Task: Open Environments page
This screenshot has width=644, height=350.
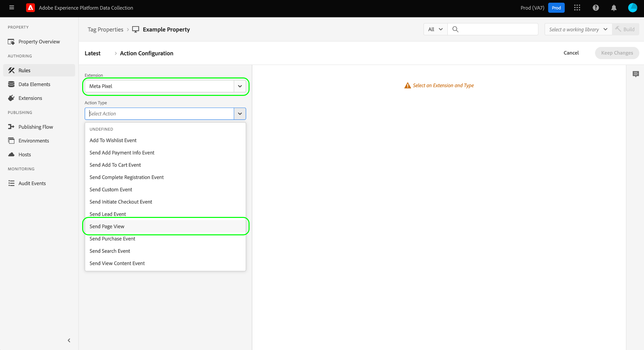Action: (x=39, y=140)
